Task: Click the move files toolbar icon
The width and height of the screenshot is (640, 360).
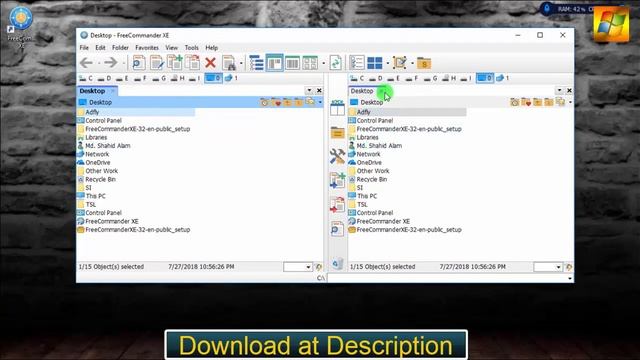Action: [x=192, y=63]
